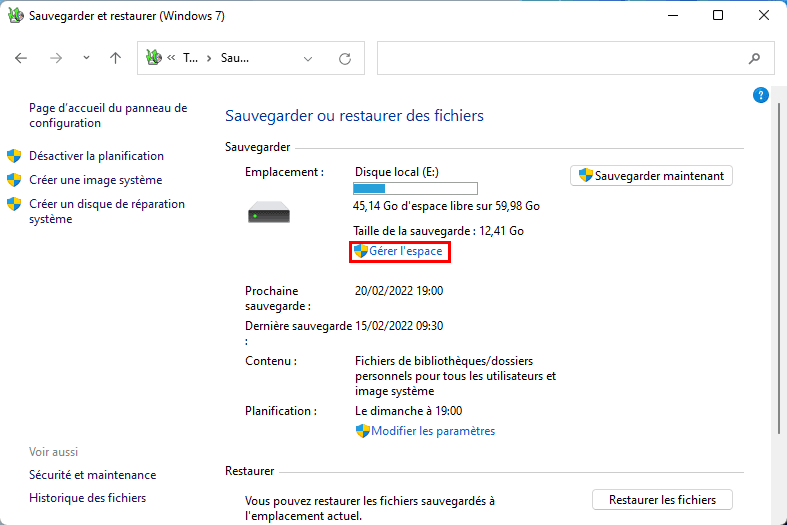This screenshot has height=525, width=787.
Task: Click the vertical scrollbar
Action: [778, 269]
